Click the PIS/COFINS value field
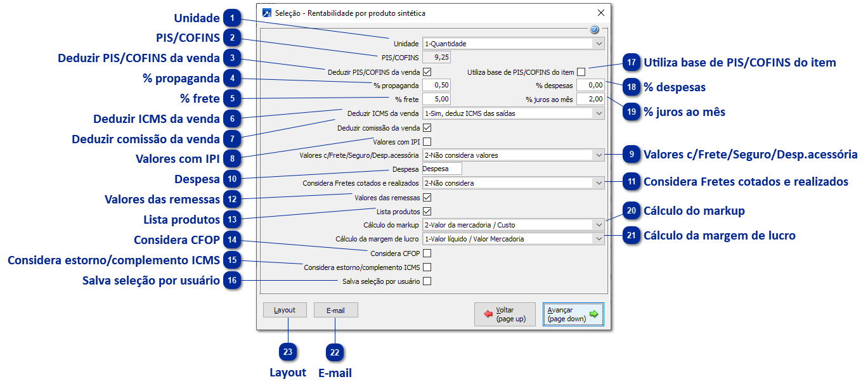868x391 pixels. (x=436, y=57)
